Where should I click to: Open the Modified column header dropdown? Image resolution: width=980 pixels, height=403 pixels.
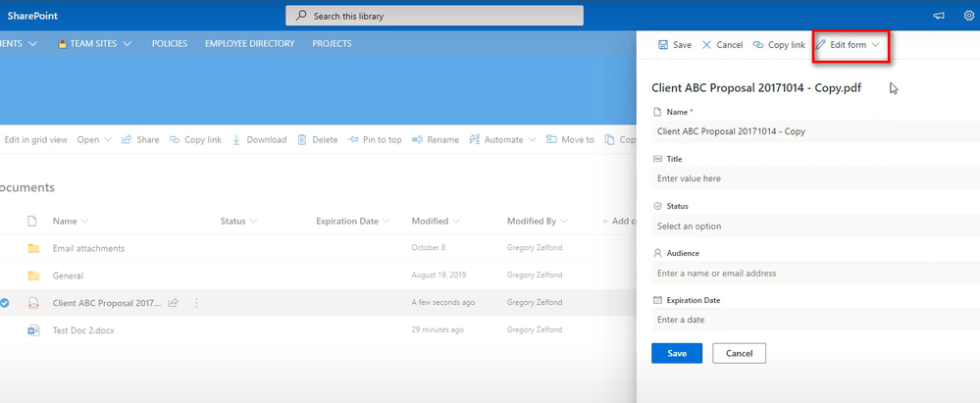pos(437,222)
